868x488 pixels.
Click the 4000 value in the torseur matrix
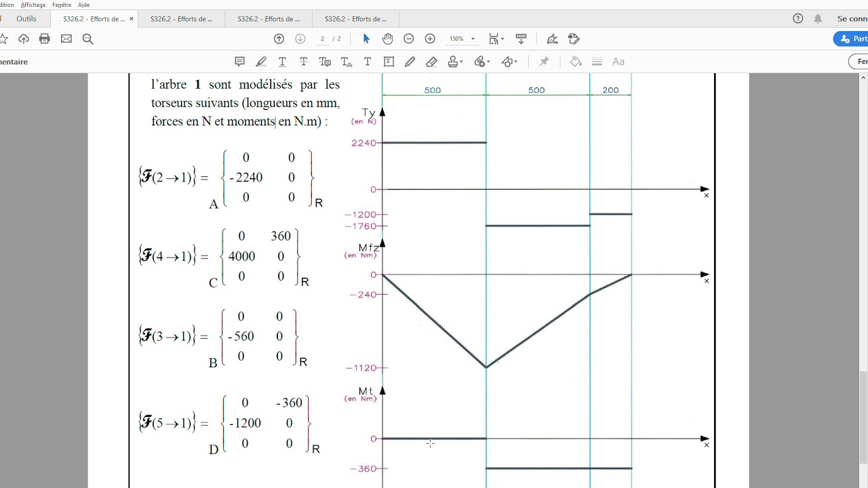(242, 256)
